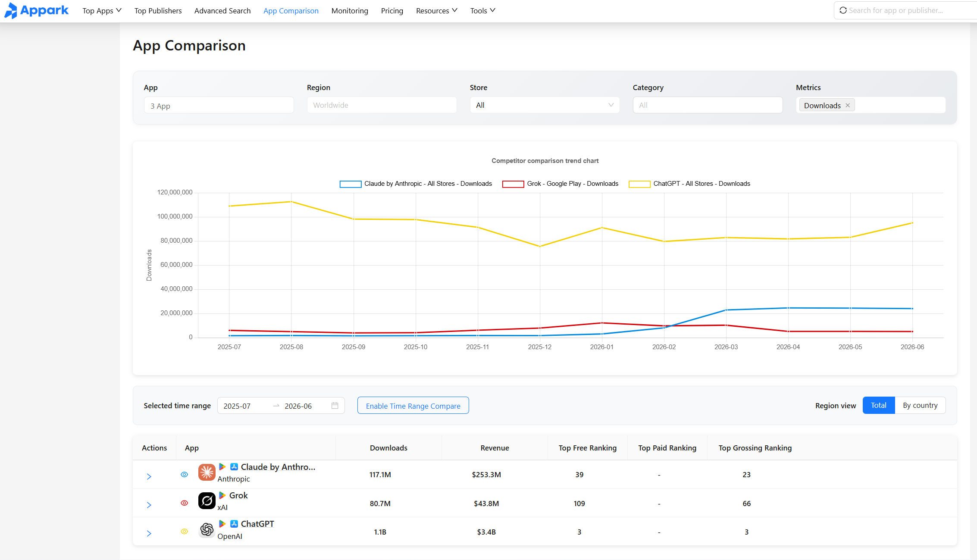Open Claude by Anthropic app link
The image size is (977, 560).
tap(278, 467)
